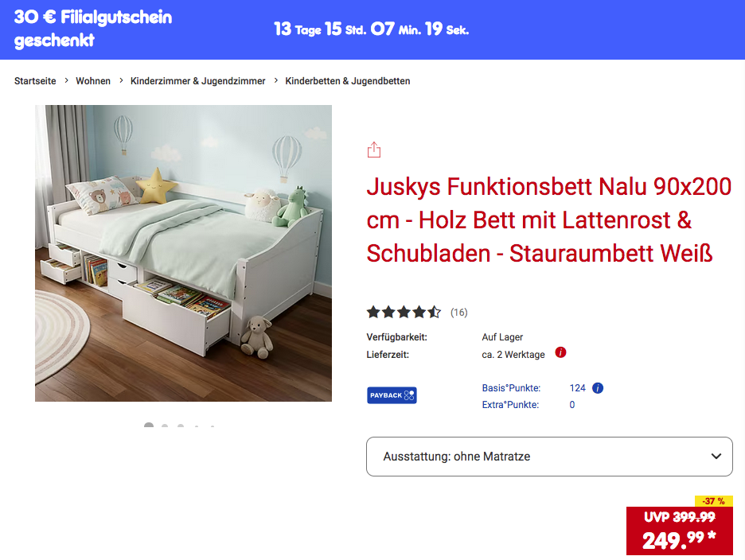Click the PAYBACK logo badge
The image size is (745, 560).
click(392, 395)
